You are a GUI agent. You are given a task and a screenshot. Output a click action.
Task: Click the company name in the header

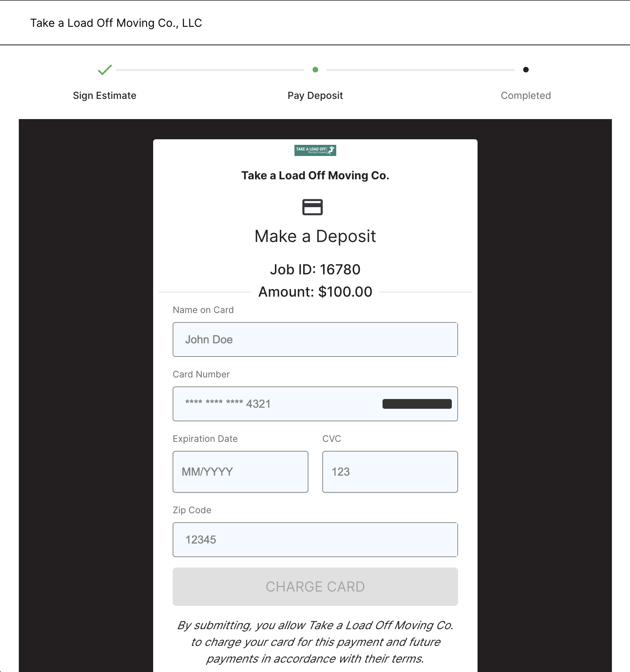point(116,23)
